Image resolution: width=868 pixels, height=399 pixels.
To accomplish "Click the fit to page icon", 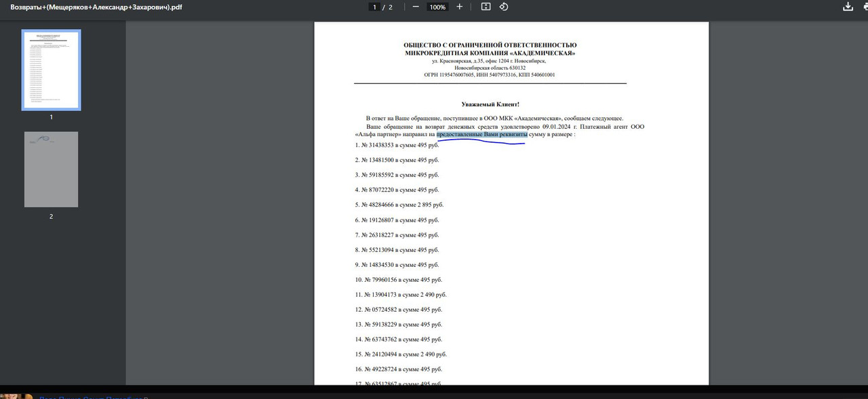I will pos(486,7).
